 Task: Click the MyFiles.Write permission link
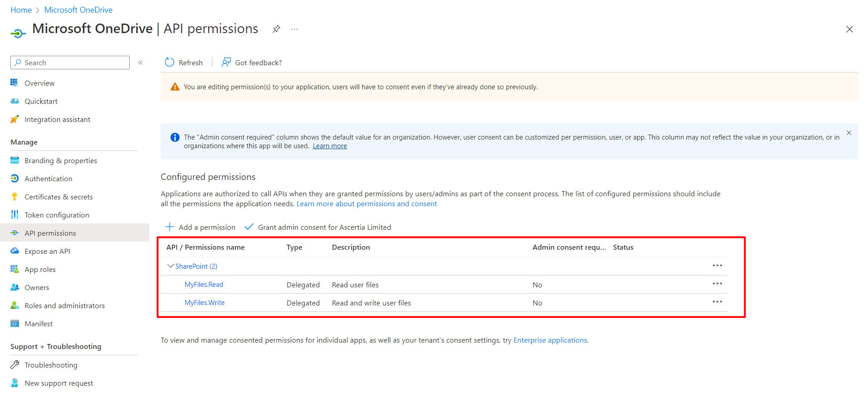point(205,303)
